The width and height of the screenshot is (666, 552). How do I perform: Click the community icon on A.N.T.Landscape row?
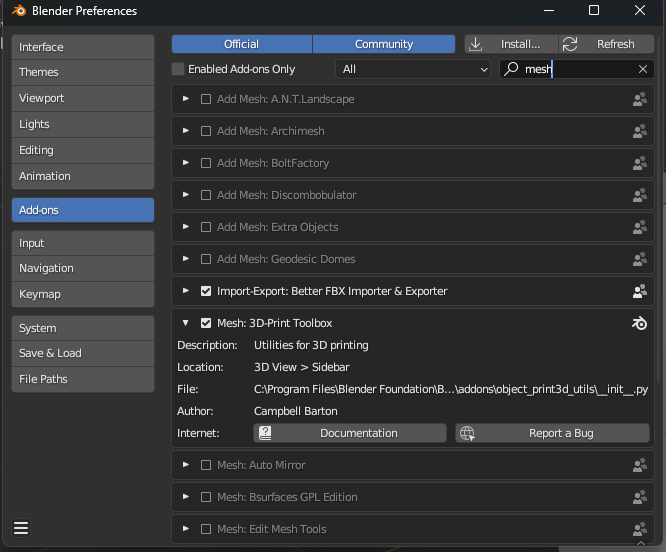point(640,99)
